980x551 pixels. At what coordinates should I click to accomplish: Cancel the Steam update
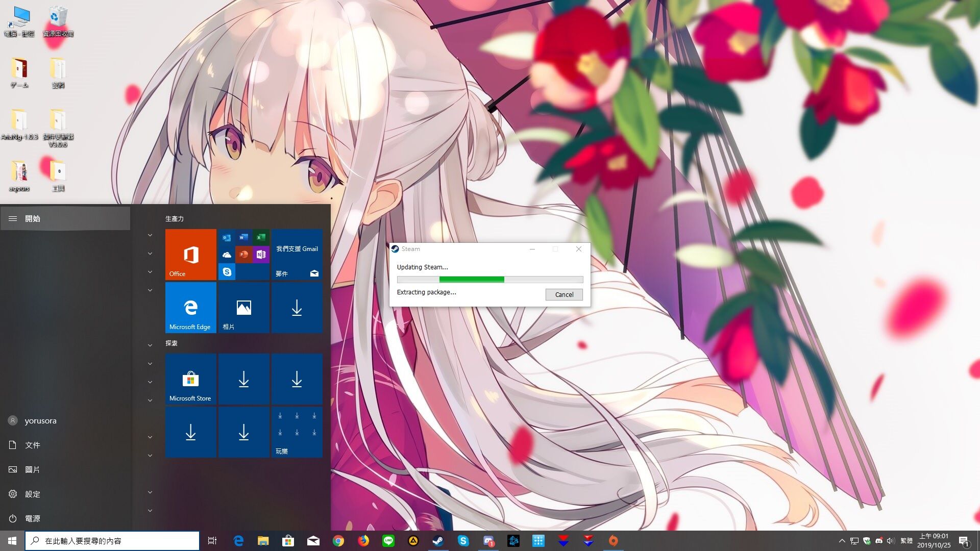click(564, 294)
